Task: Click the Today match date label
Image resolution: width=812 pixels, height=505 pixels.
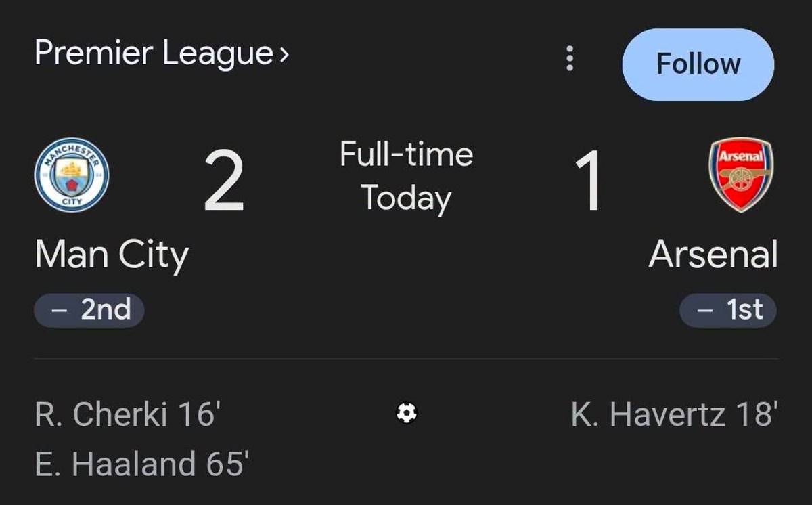Action: pos(406,198)
